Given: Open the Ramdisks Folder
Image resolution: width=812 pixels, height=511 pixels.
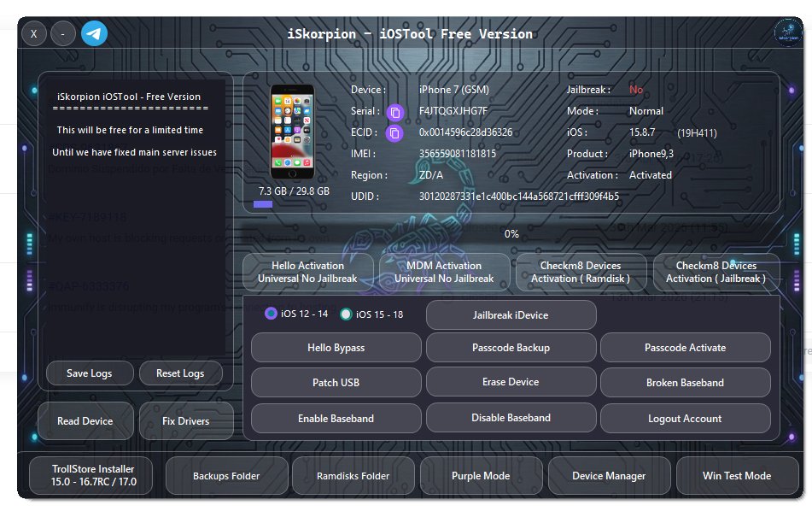Looking at the screenshot, I should tap(353, 476).
